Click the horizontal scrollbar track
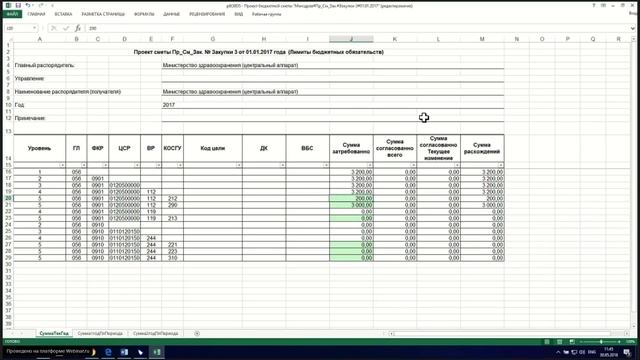640x360 pixels. tap(508, 333)
